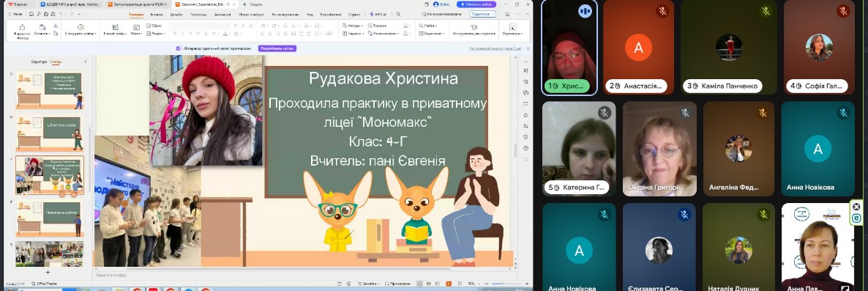Screen dimensions: 868x291
Task: Click the Format Painter icon in the ribbon
Action: coord(21,26)
